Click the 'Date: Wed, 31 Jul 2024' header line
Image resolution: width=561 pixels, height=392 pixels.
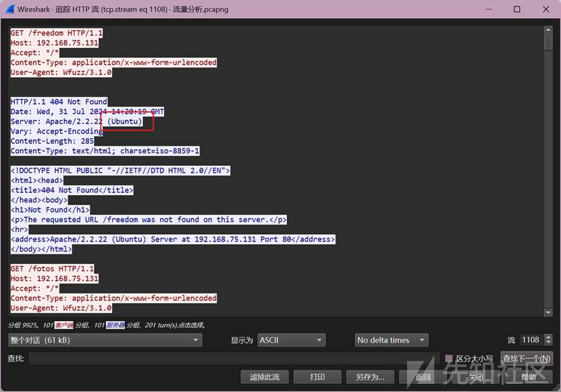tap(87, 111)
